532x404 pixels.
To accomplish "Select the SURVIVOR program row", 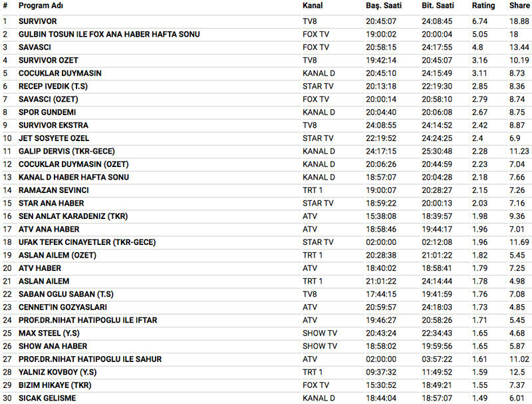I will tap(37, 21).
